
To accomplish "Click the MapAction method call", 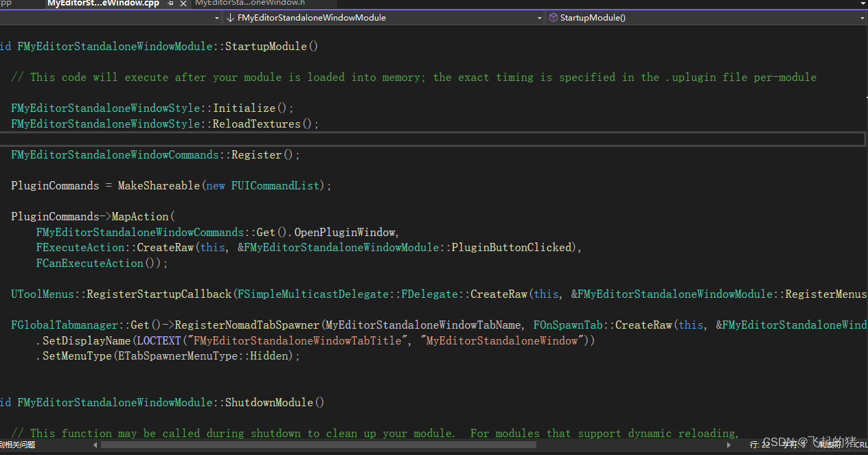I will click(x=140, y=217).
